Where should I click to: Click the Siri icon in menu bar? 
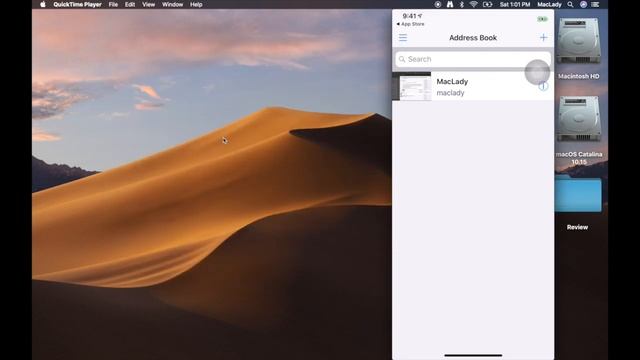(x=583, y=4)
